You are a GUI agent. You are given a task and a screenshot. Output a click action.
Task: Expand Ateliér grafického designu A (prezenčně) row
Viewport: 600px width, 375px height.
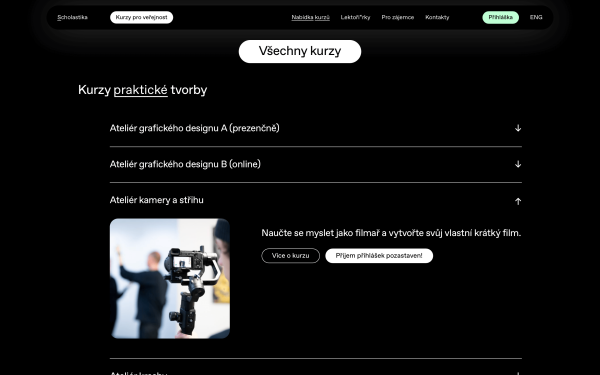click(x=316, y=128)
